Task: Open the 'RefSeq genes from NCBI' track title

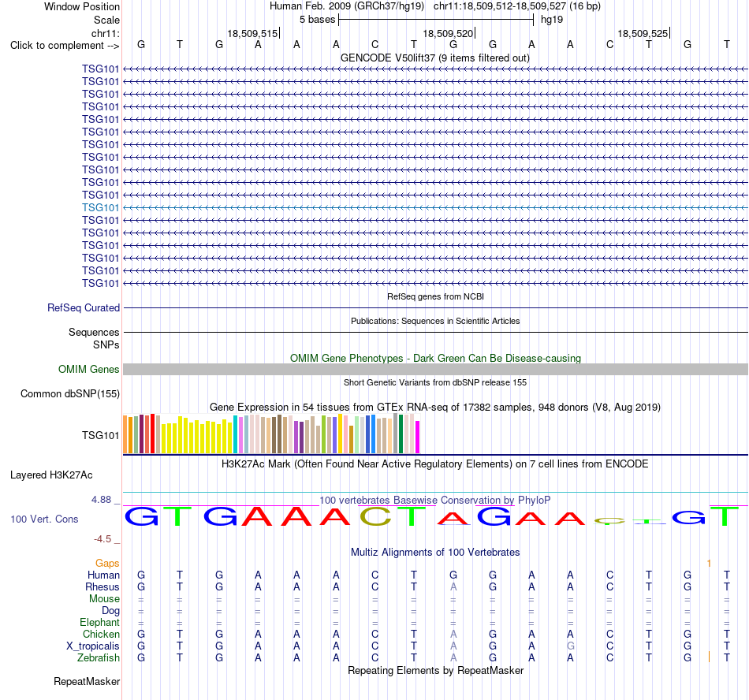Action: point(435,296)
